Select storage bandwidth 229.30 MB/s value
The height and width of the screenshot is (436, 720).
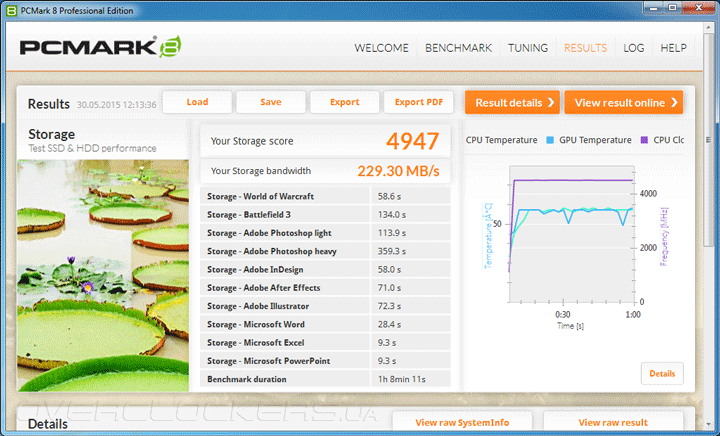[398, 171]
